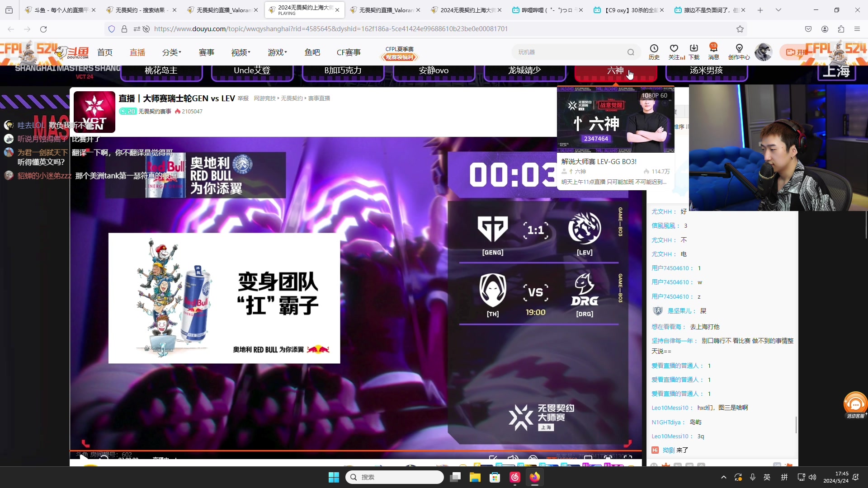868x488 pixels.
Task: Click the emoji face icon below chat
Action: tap(654, 465)
